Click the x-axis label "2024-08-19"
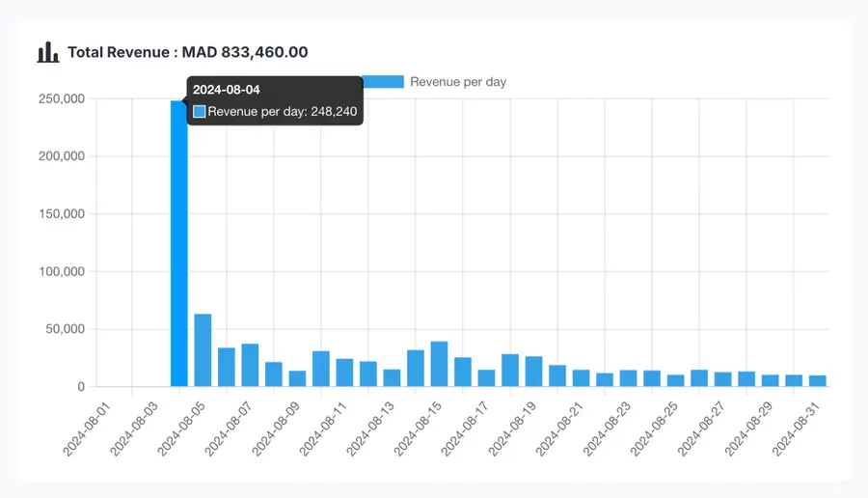Viewport: 868px width, 498px height. click(512, 429)
